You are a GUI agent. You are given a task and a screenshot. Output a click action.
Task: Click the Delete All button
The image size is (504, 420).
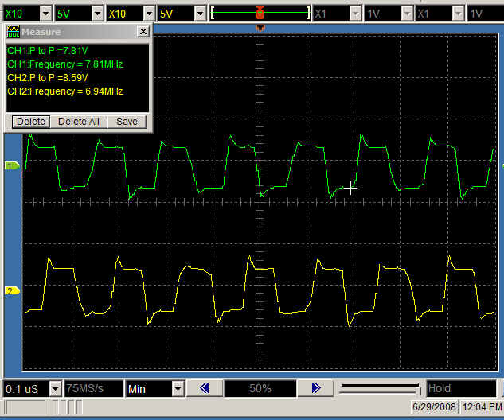79,122
